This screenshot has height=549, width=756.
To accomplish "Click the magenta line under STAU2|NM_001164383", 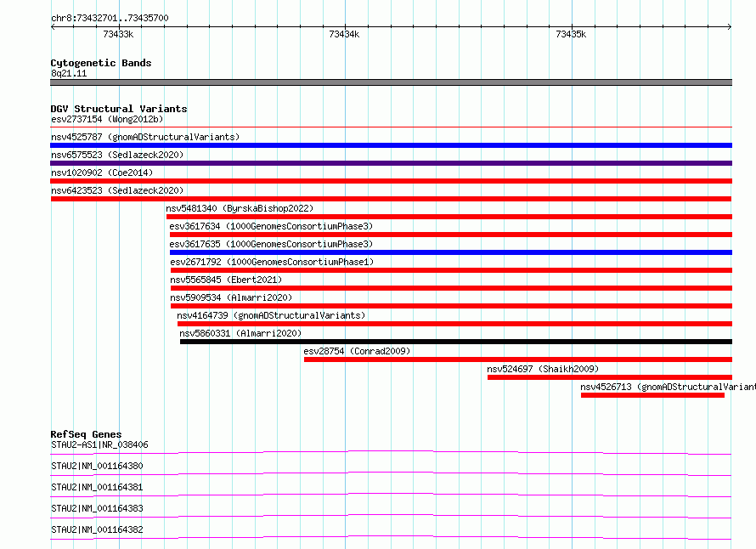I will pos(391,516).
